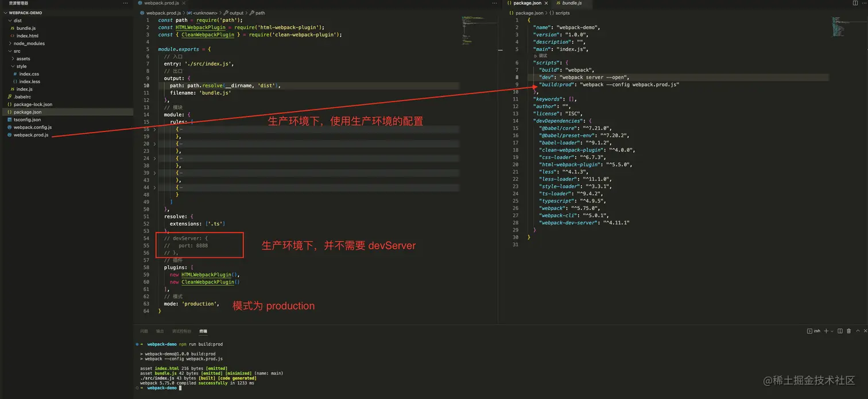This screenshot has height=399, width=868.
Task: Open the Problems panel tab
Action: 144,331
